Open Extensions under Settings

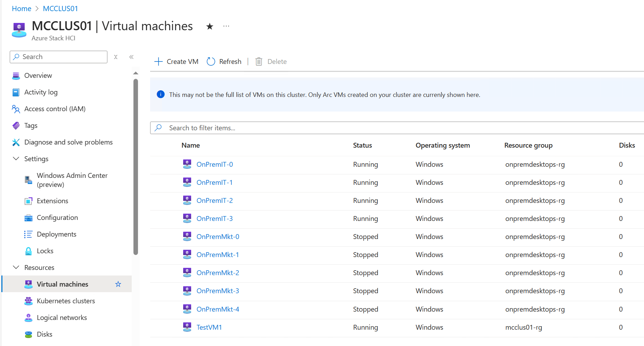pos(52,201)
